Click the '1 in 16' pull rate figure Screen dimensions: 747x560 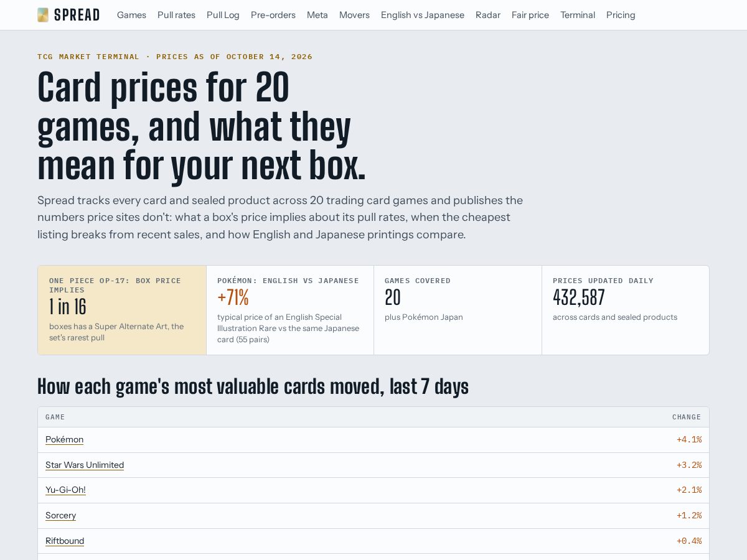(68, 307)
